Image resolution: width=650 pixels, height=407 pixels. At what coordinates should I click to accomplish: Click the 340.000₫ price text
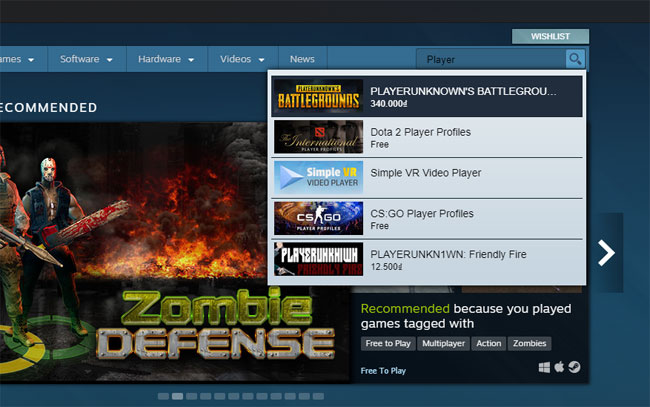point(389,104)
